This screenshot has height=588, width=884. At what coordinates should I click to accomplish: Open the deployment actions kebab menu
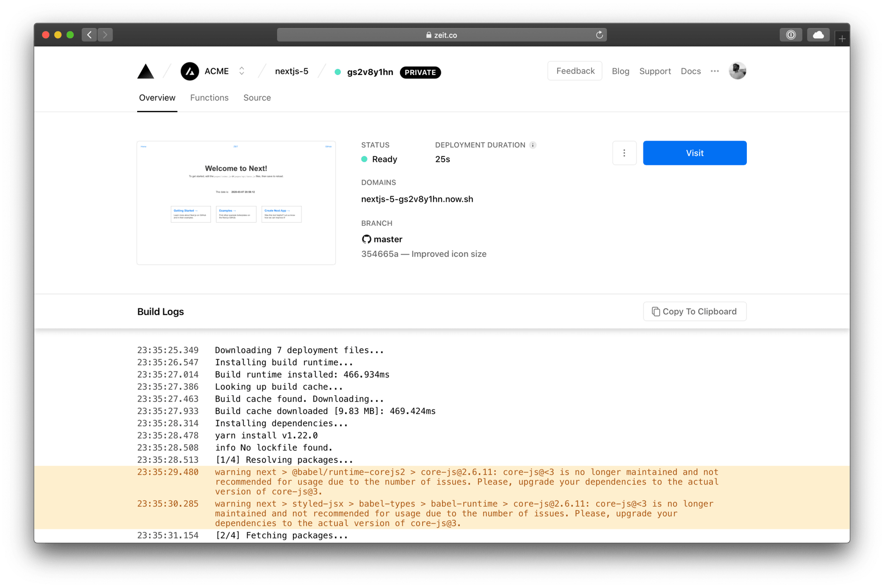tap(624, 153)
